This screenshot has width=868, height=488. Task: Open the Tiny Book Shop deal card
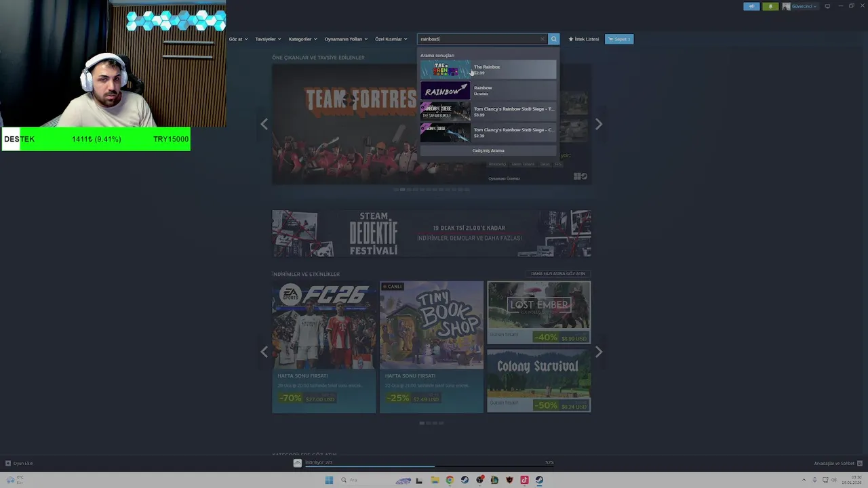click(x=431, y=346)
